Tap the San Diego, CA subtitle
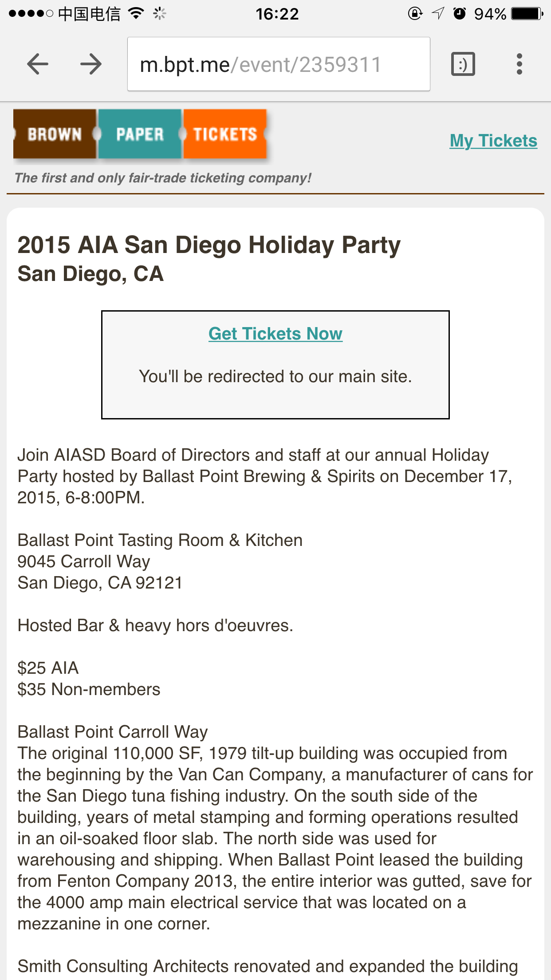Image resolution: width=551 pixels, height=980 pixels. click(91, 274)
